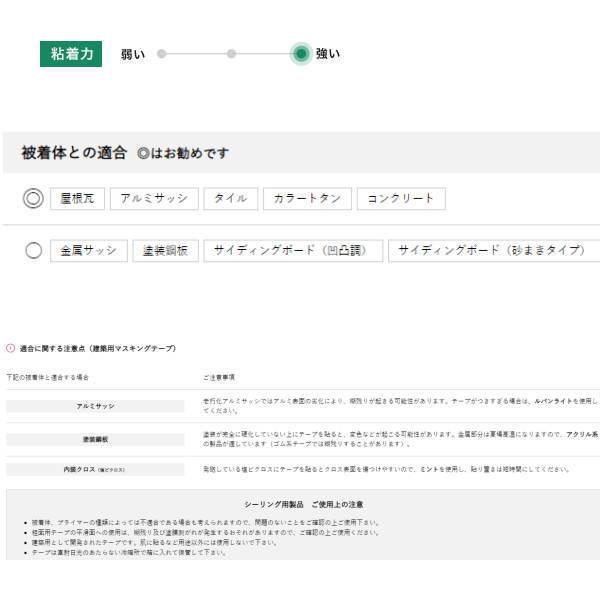Select the weakest adhesion dot beside 弱い
600x600 pixels.
tap(162, 54)
